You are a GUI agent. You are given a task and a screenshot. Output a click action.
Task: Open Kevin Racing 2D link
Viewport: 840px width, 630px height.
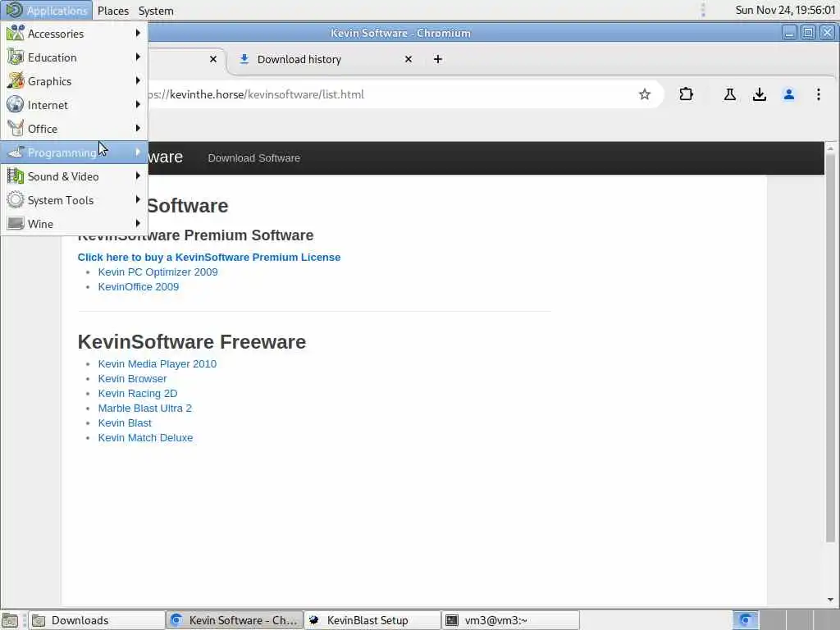pyautogui.click(x=138, y=393)
